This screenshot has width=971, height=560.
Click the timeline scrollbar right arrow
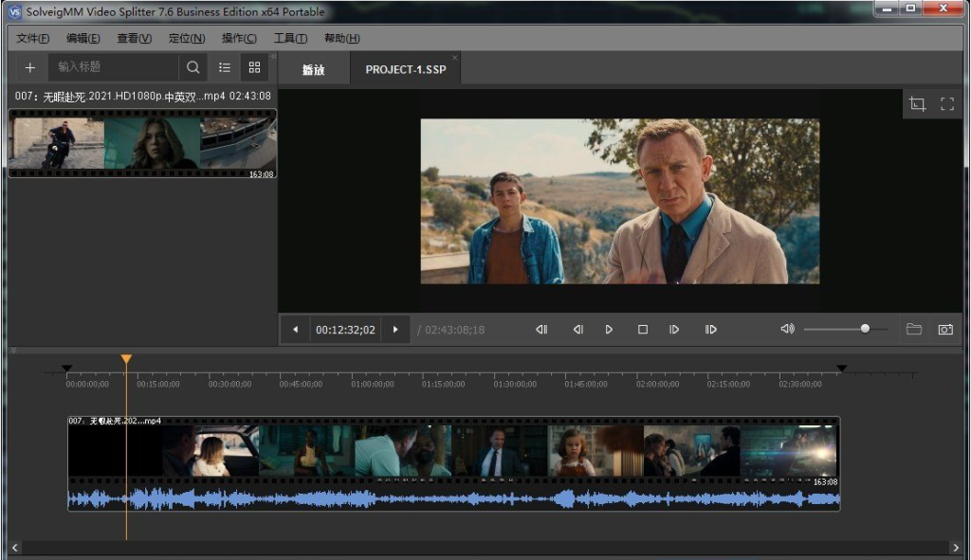[x=956, y=548]
